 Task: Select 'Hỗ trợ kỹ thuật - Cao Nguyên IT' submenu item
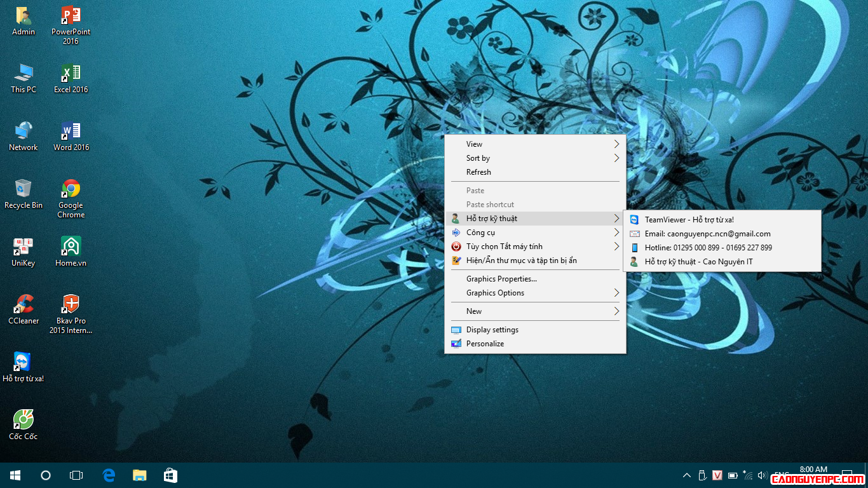click(722, 262)
